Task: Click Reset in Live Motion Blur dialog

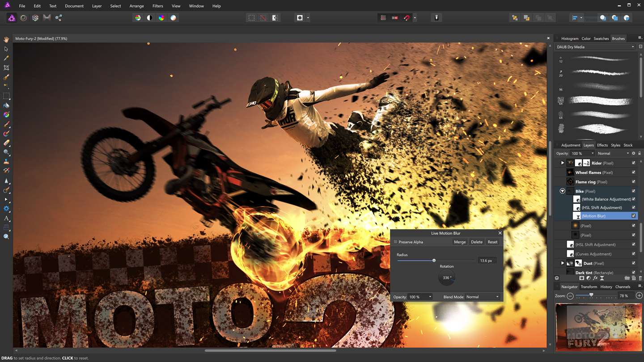Action: (x=492, y=242)
